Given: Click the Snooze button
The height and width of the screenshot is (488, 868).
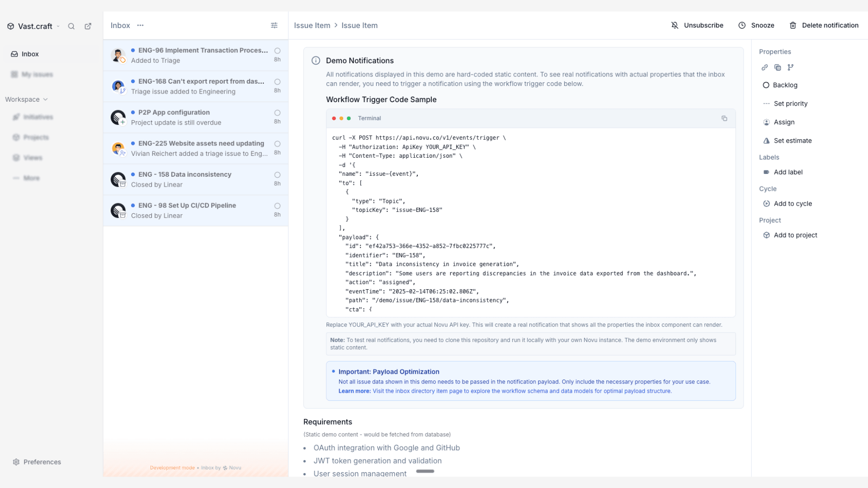Looking at the screenshot, I should pyautogui.click(x=756, y=25).
